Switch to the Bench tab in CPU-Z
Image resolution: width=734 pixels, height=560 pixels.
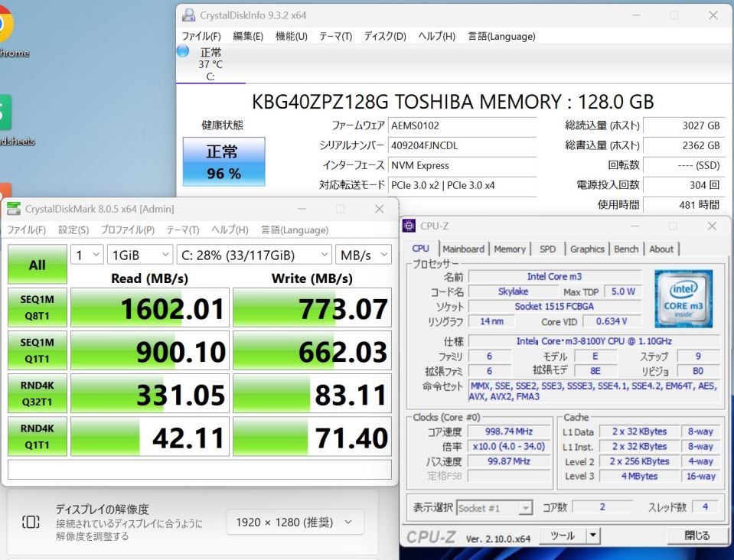pos(626,249)
